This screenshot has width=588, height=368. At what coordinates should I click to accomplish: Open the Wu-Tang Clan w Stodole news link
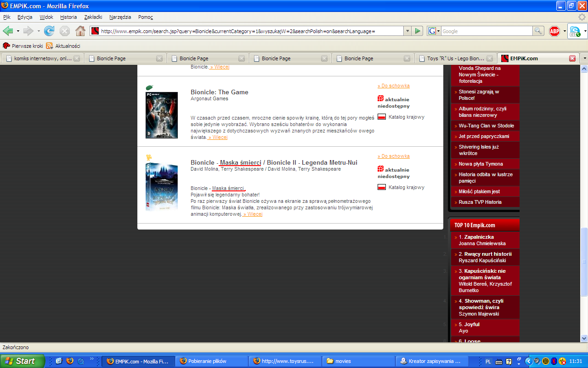[486, 126]
